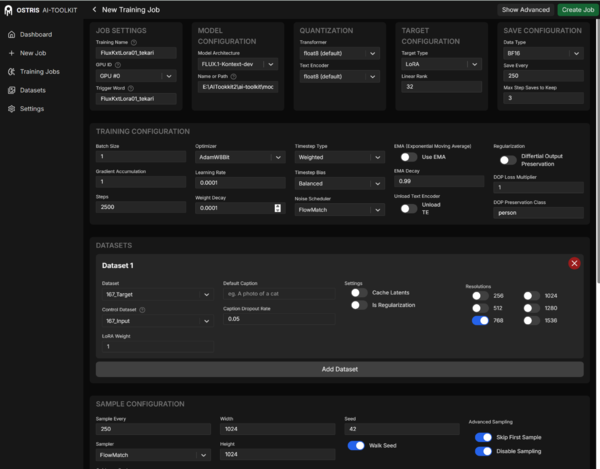
Task: Open Settings from the sidebar
Action: coord(31,108)
